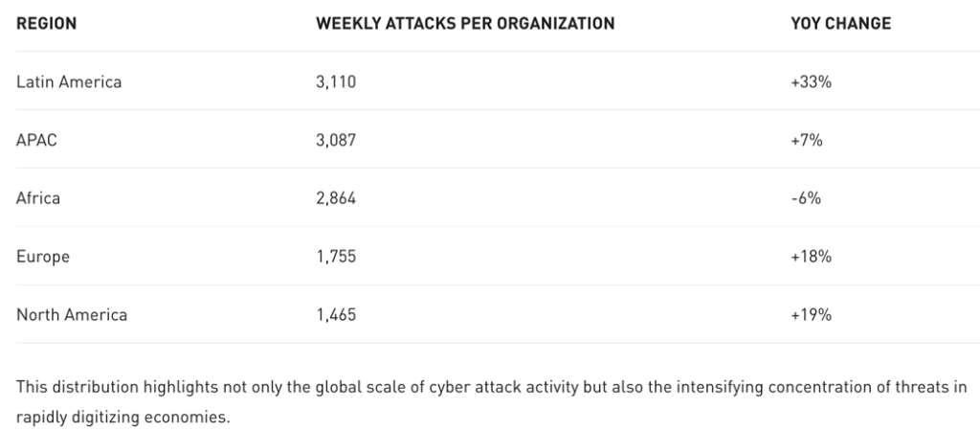Screen dimensions: 980x431
Task: Click the 1,465 attacks value
Action: (x=336, y=314)
